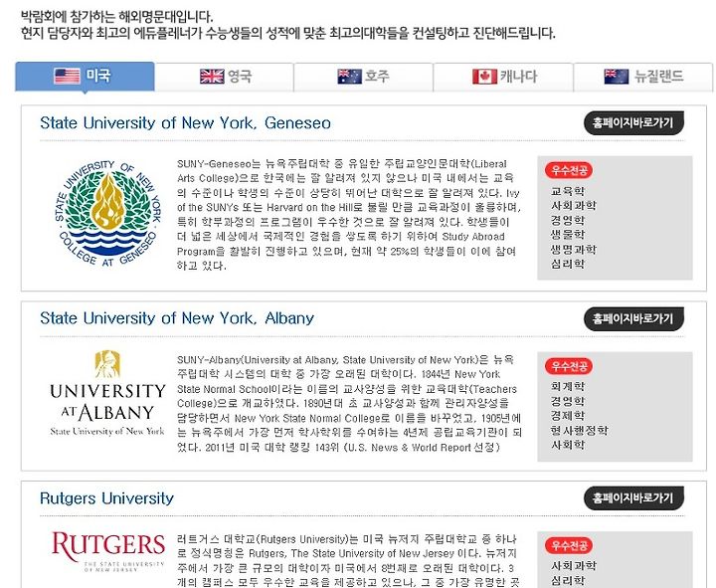
Task: Select 경영학 in Geneseo majors list
Action: [568, 220]
